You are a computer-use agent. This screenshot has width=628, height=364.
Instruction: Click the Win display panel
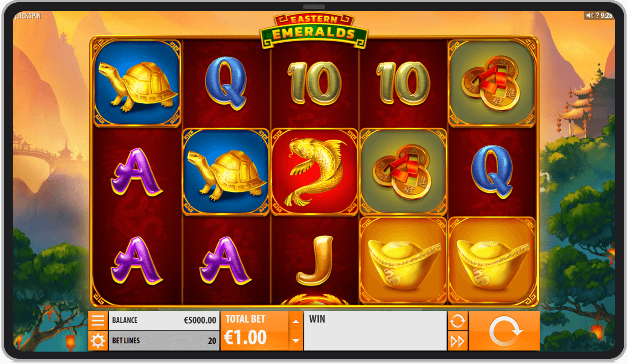(375, 331)
